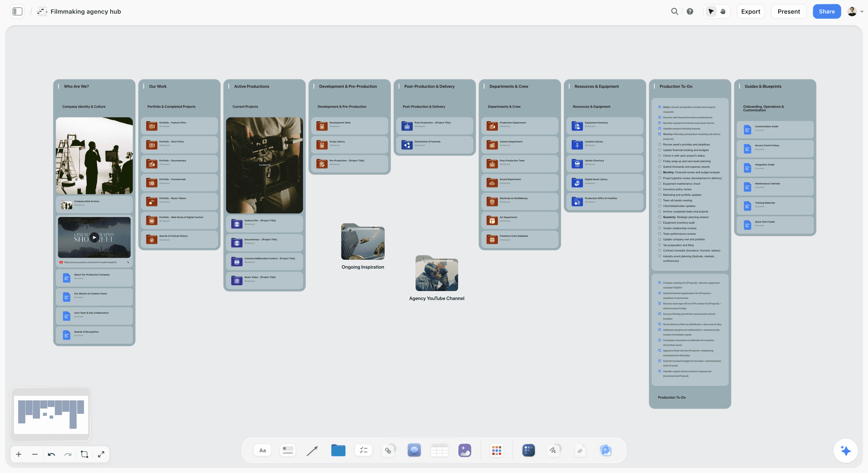This screenshot has height=473, width=868.
Task: Click the Export button
Action: 751,11
